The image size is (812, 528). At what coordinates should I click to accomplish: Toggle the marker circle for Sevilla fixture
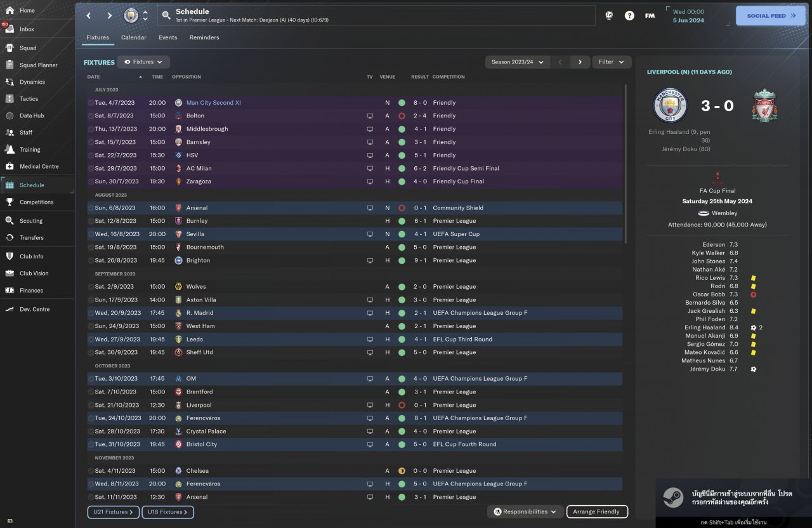click(91, 234)
